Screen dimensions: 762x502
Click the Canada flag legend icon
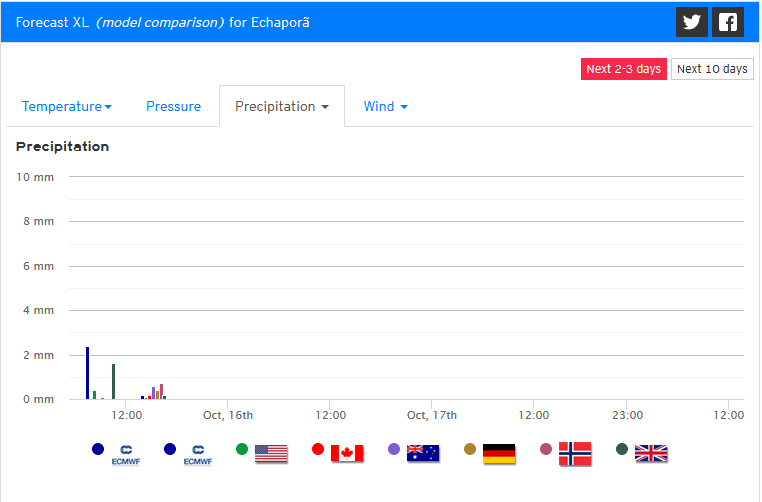(347, 453)
